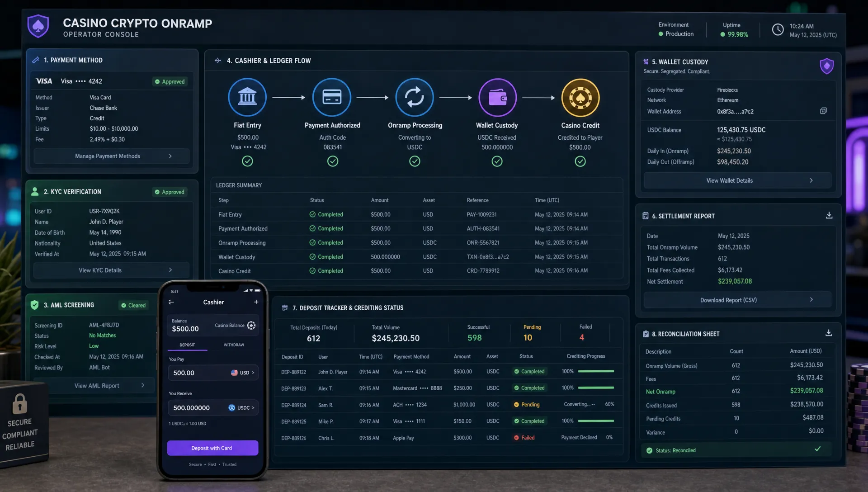Click the Payment Authorized card icon

pos(332,97)
